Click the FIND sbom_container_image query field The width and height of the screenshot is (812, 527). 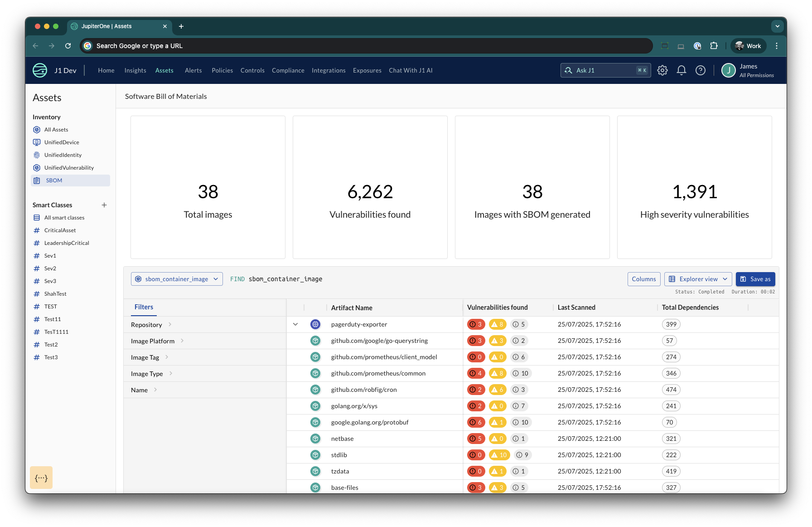[x=276, y=279]
